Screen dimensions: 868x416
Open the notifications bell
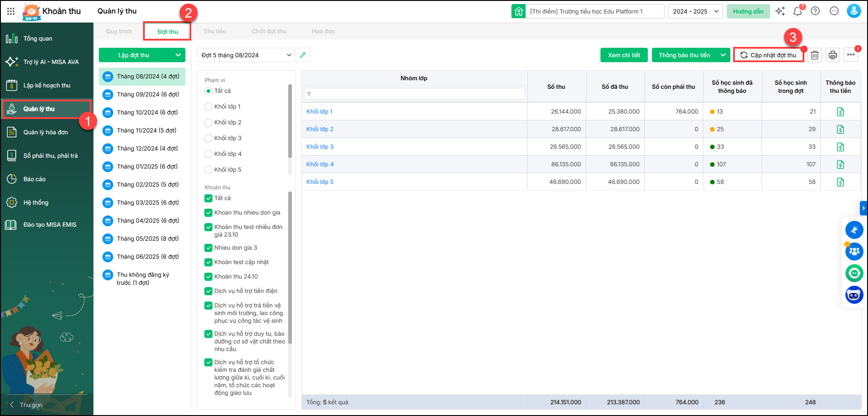pyautogui.click(x=798, y=11)
